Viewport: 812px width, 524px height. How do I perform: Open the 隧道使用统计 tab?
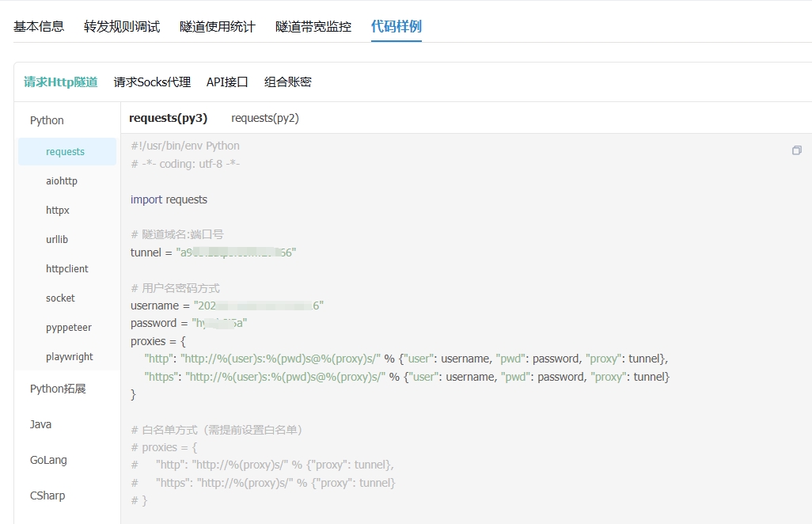218,26
